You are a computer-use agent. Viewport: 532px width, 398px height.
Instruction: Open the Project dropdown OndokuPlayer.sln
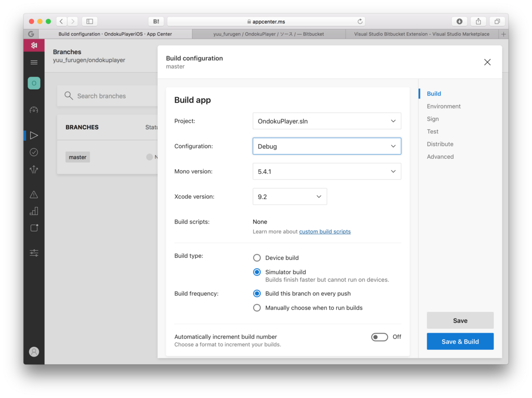(327, 121)
